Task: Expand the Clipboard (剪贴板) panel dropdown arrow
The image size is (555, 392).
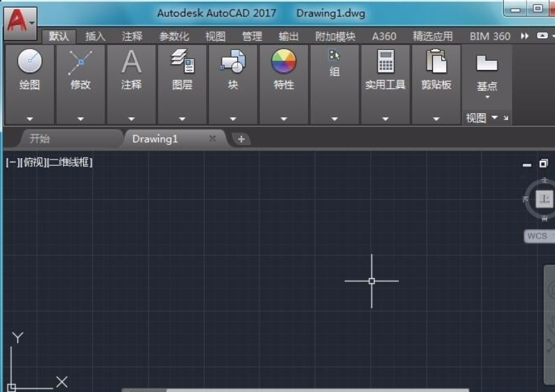Action: 436,119
